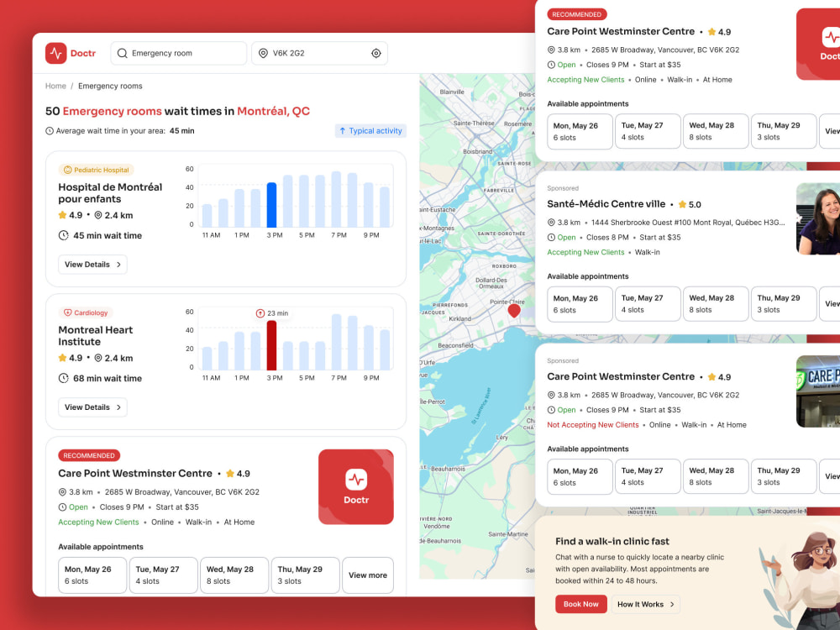Open View Details for Hospital de Montréal
840x630 pixels.
tap(92, 264)
